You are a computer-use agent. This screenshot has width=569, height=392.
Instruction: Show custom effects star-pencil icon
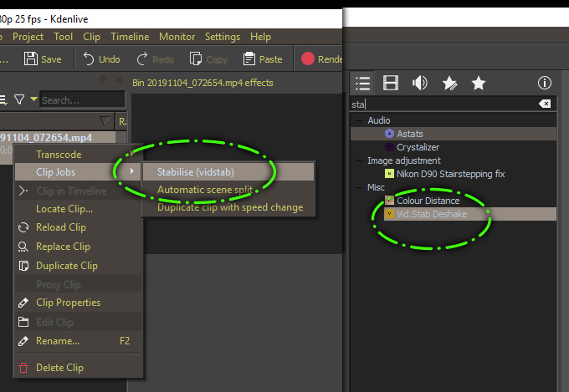449,83
